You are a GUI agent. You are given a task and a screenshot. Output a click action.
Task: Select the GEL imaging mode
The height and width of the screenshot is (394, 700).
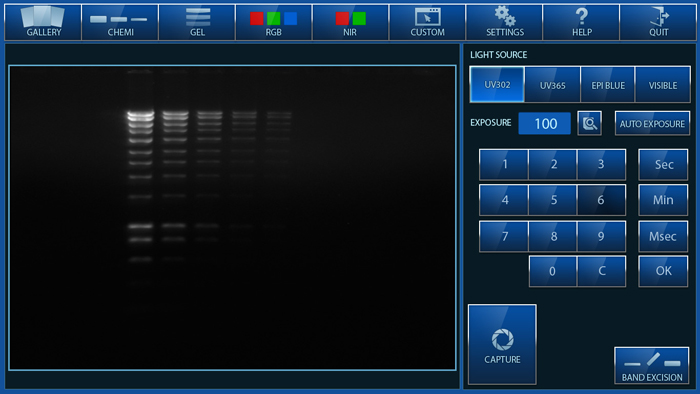pyautogui.click(x=197, y=22)
